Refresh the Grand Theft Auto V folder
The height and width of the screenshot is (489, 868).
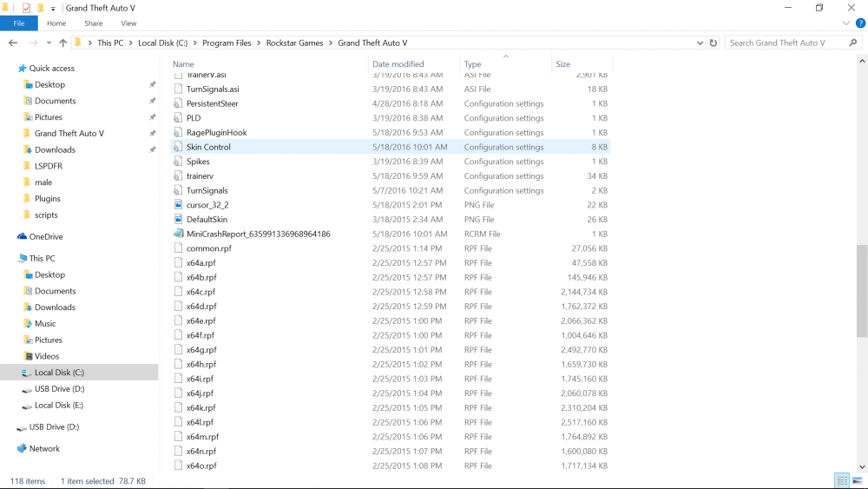pos(713,43)
